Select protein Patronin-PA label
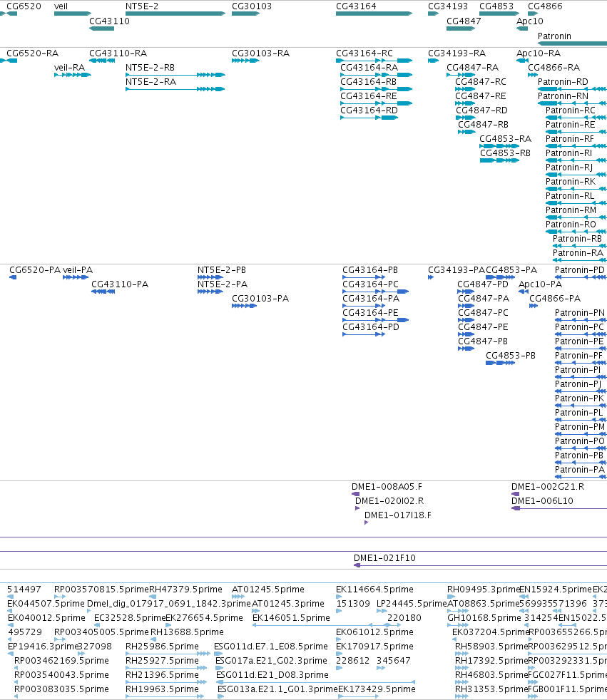The height and width of the screenshot is (700, 607). [579, 470]
